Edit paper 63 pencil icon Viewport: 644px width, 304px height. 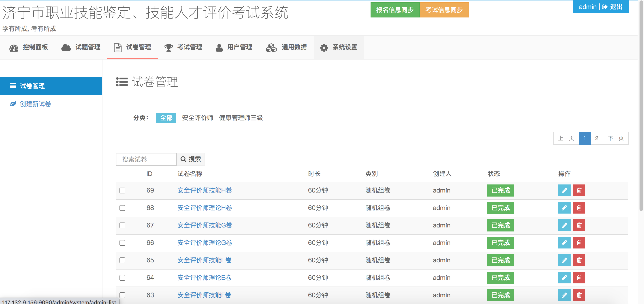coord(564,295)
